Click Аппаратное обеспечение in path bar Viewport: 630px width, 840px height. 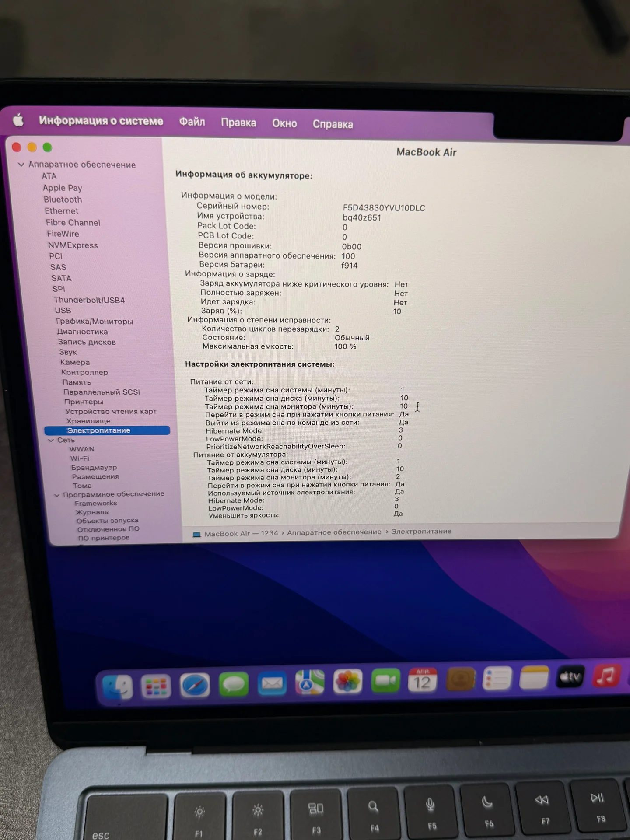(x=334, y=532)
